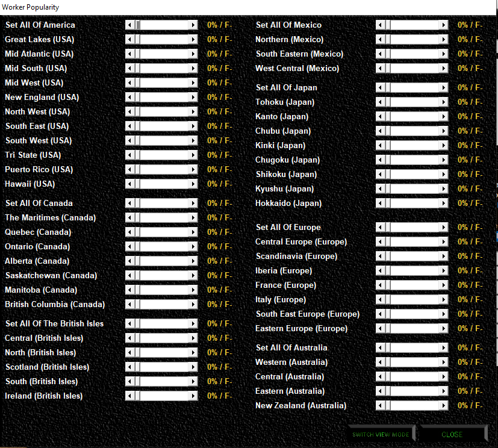
Task: Click the Set All Of Australia slider track
Action: (x=415, y=348)
